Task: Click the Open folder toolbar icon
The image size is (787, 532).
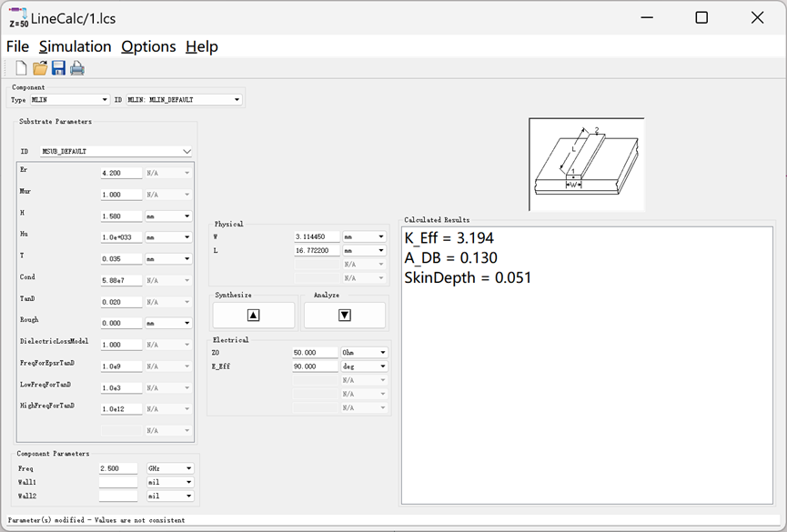Action: pos(40,68)
